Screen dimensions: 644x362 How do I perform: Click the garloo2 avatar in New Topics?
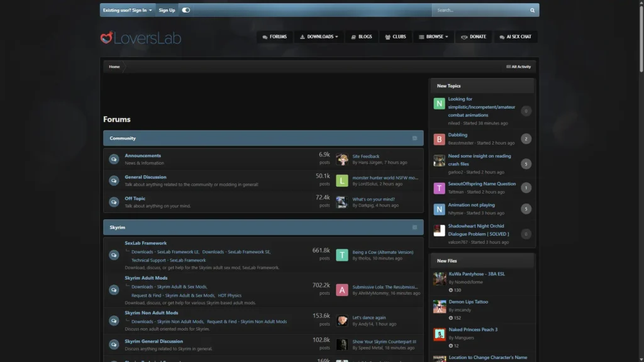(439, 160)
